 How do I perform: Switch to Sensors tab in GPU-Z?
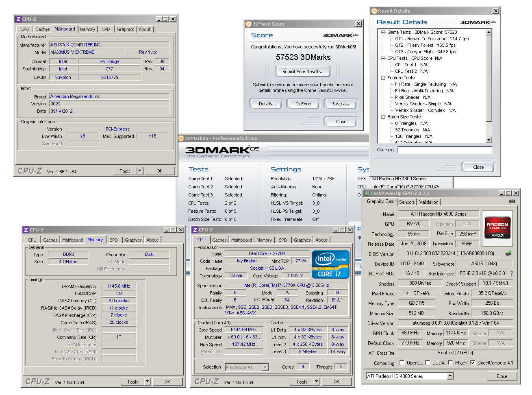(x=407, y=202)
